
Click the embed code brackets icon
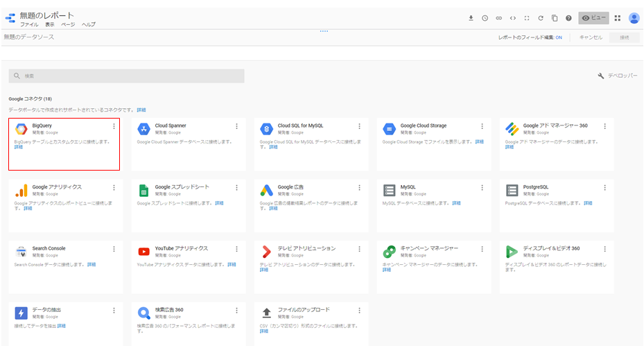[513, 18]
